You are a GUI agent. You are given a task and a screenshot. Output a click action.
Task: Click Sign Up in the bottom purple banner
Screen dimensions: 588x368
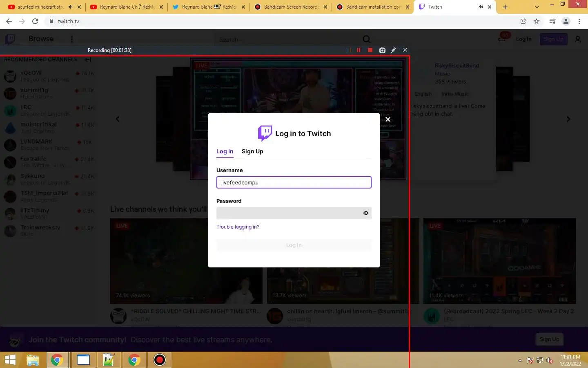pyautogui.click(x=549, y=339)
